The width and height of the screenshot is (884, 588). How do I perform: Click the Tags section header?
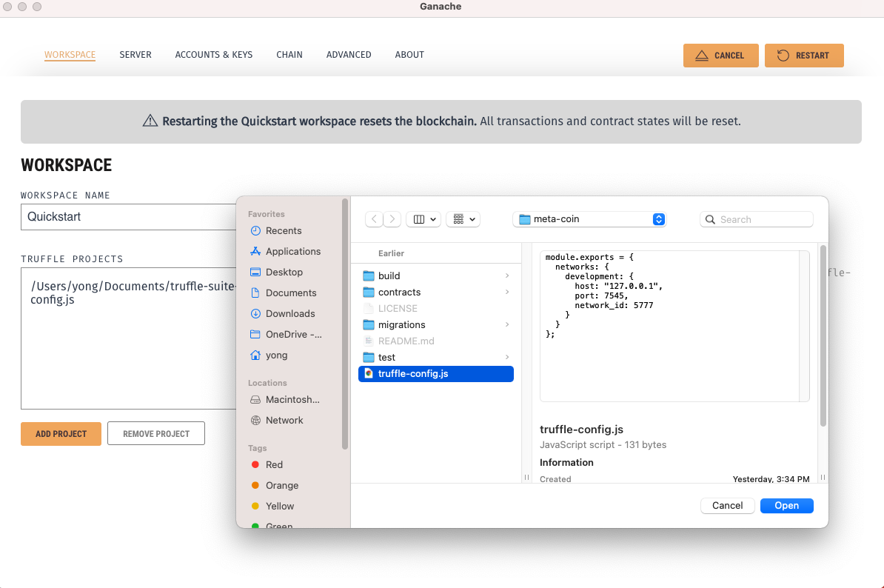coord(257,448)
